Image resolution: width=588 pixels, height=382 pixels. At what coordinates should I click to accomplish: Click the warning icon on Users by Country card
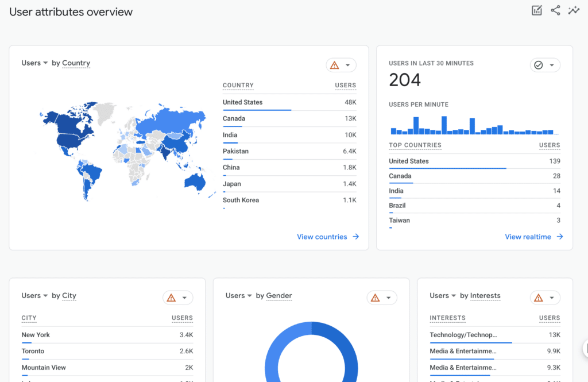[336, 65]
